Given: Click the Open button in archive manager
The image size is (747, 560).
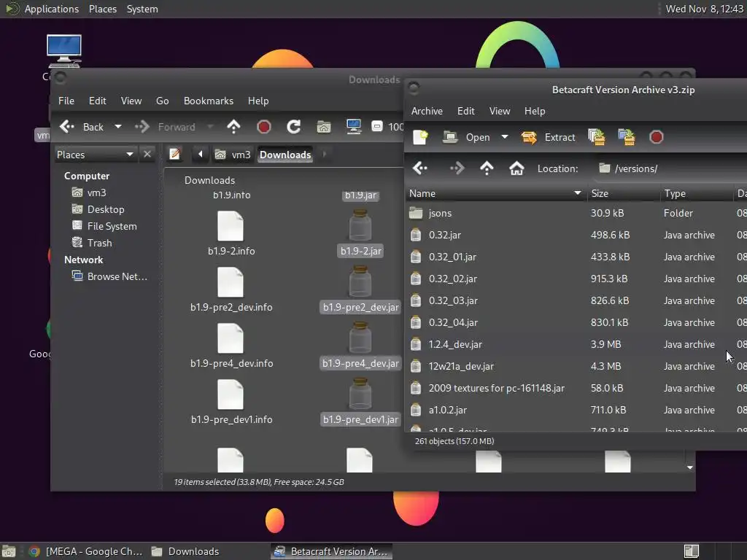Looking at the screenshot, I should (466, 137).
